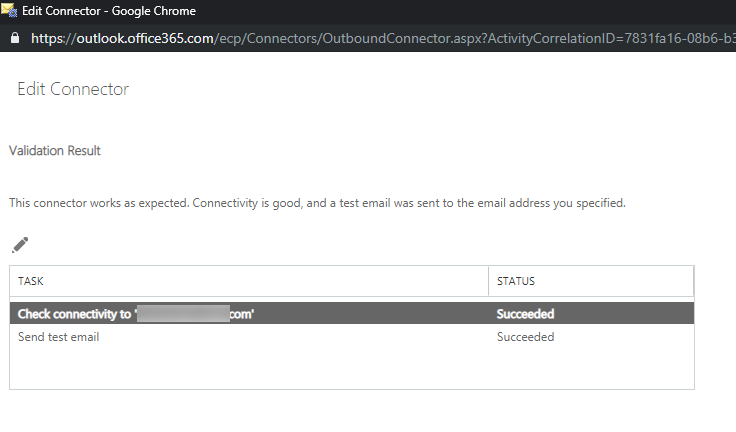Click the secure lock icon in address bar
Viewport: 736px width, 432px height.
point(14,38)
